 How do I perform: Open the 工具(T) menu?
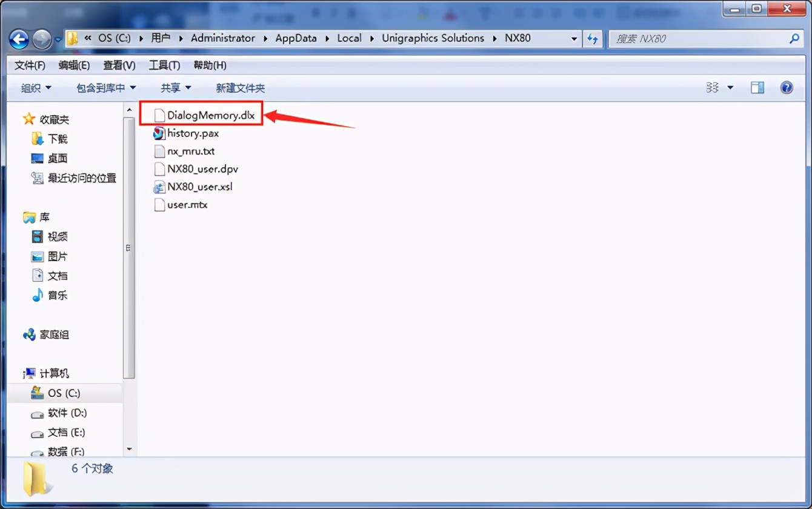[164, 65]
